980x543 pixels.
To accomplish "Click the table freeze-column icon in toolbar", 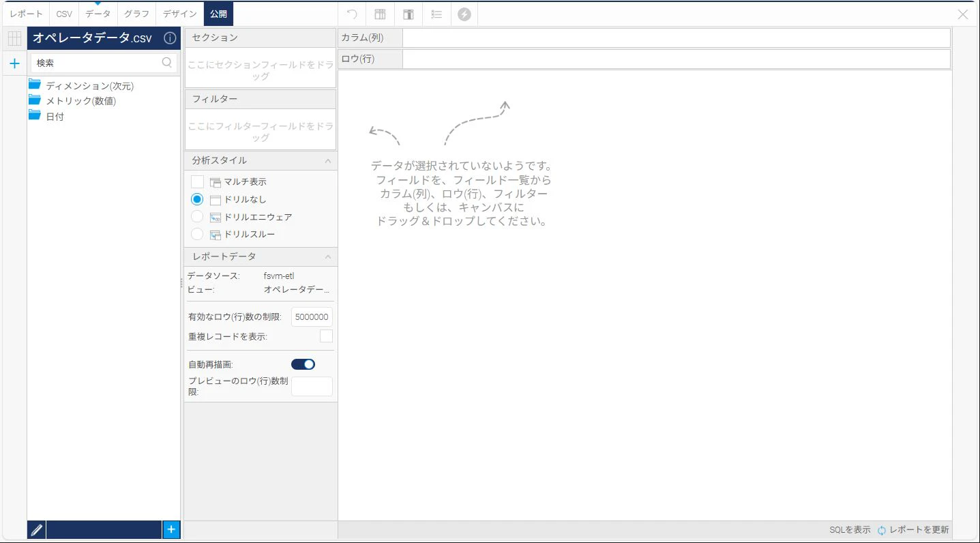I will [x=408, y=14].
